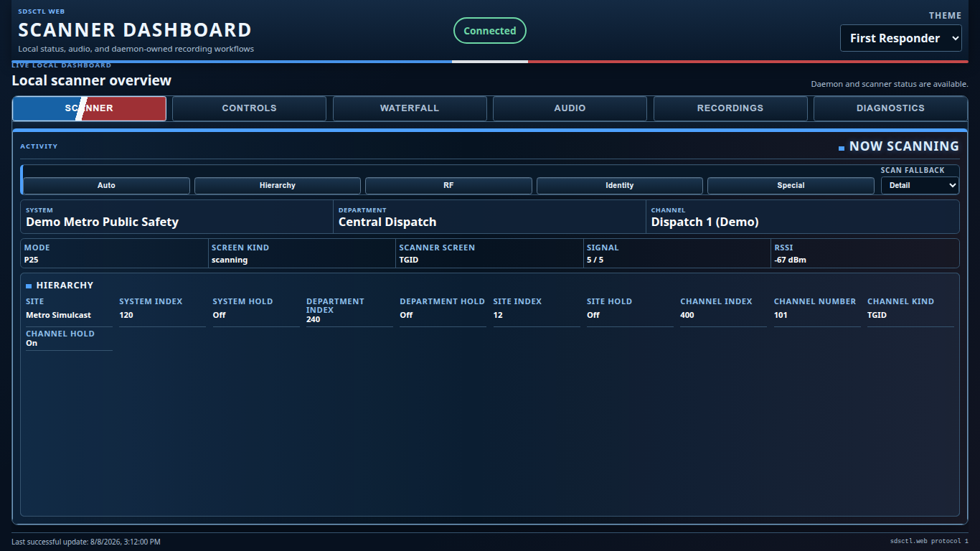
Task: Click the sdsctl.web protocol 1 footer text
Action: tap(929, 541)
